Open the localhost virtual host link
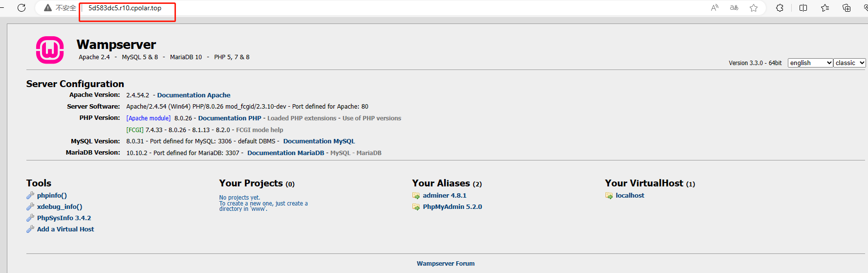The width and height of the screenshot is (868, 273). (630, 195)
